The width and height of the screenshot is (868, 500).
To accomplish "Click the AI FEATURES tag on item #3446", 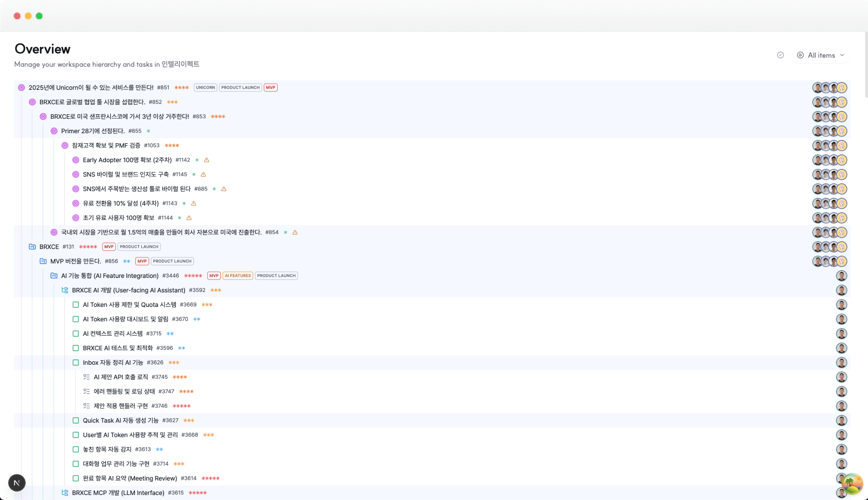I will [x=238, y=275].
